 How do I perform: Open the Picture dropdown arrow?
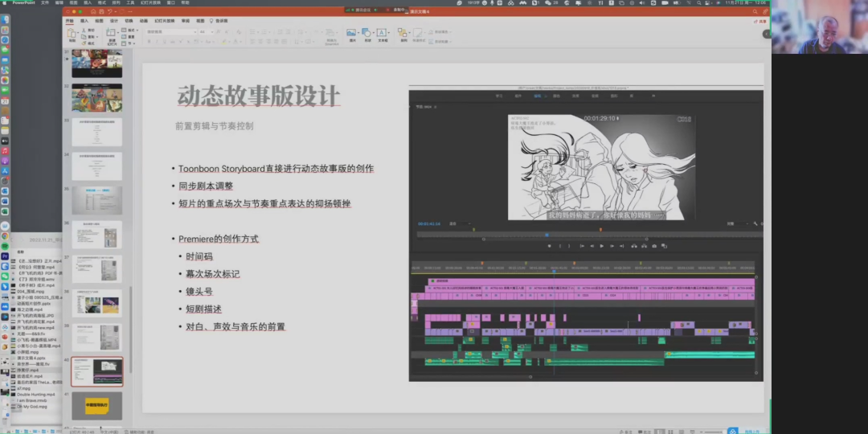coord(358,33)
